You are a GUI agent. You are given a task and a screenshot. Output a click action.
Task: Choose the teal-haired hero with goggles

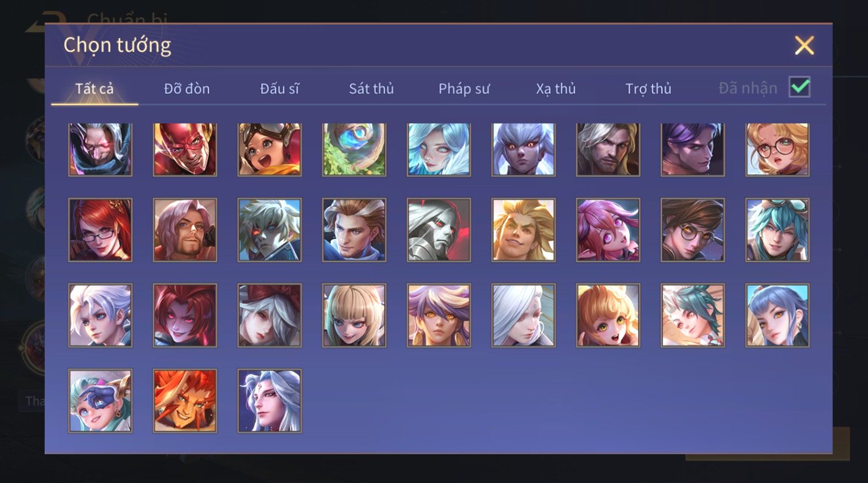coord(777,230)
